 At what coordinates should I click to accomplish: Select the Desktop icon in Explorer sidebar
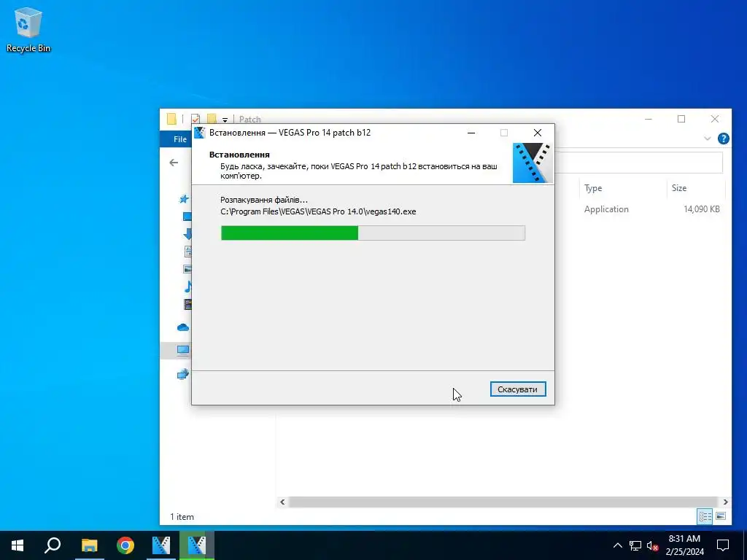click(x=187, y=217)
